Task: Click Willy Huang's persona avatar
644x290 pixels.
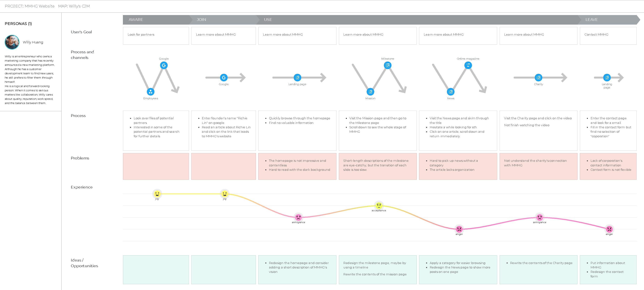Action: [x=12, y=42]
